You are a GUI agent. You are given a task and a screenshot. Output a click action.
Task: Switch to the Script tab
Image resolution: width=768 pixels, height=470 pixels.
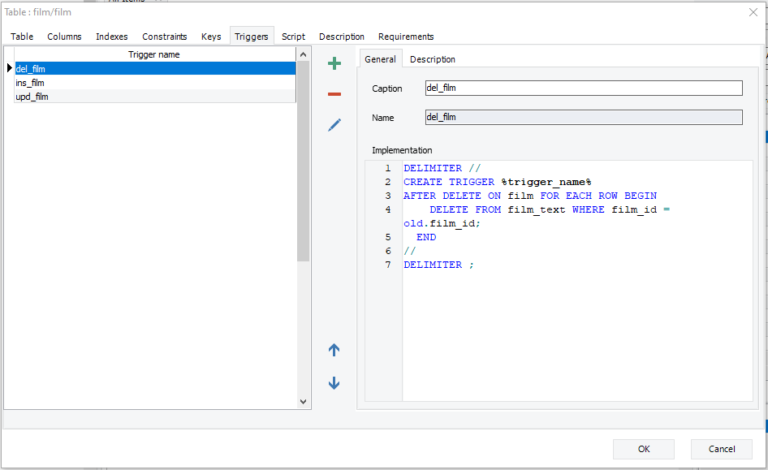coord(293,37)
